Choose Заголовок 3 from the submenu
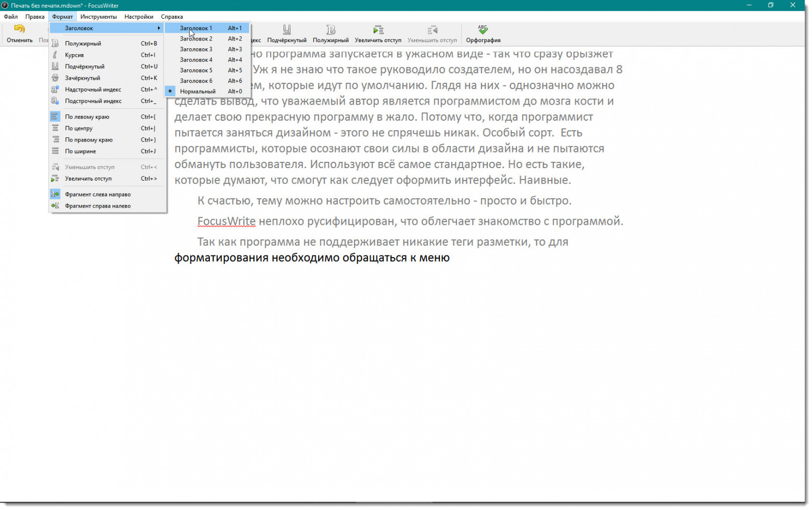The image size is (812, 510). pyautogui.click(x=196, y=49)
